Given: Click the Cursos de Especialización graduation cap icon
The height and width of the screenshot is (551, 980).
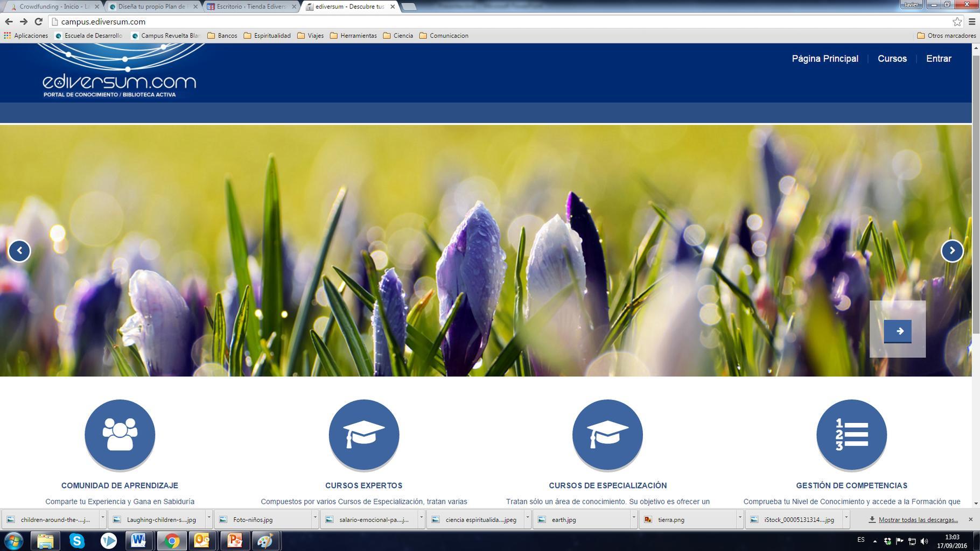Looking at the screenshot, I should coord(607,434).
